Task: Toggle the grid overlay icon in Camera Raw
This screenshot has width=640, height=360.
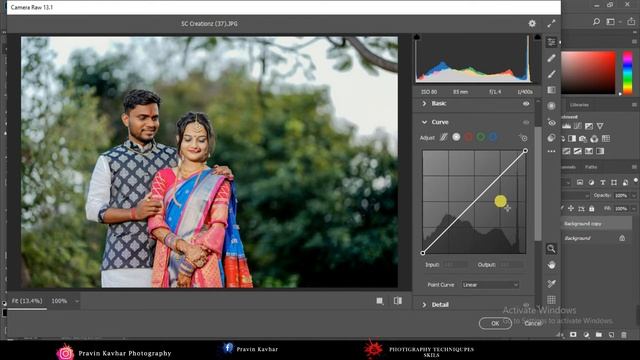Action: pos(551,300)
